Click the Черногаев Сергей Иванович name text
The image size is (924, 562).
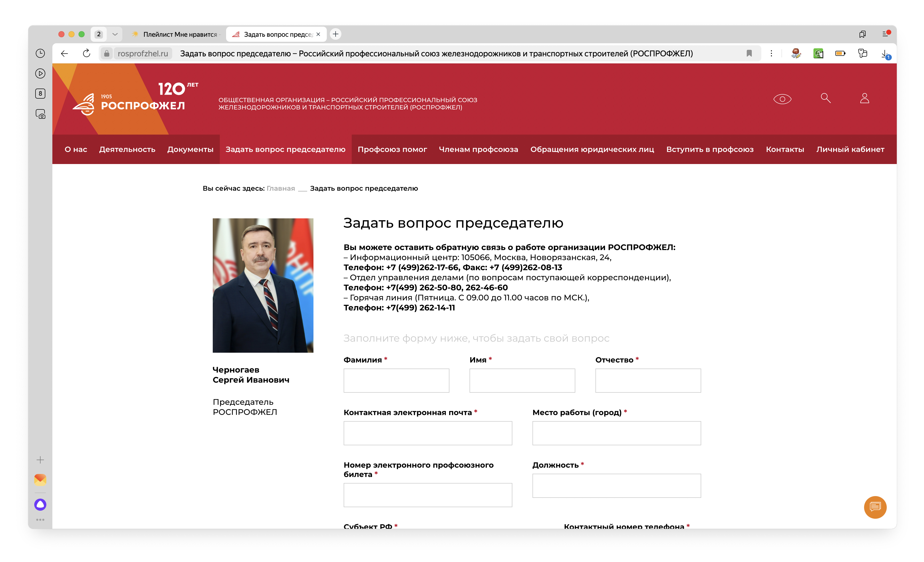coord(251,375)
